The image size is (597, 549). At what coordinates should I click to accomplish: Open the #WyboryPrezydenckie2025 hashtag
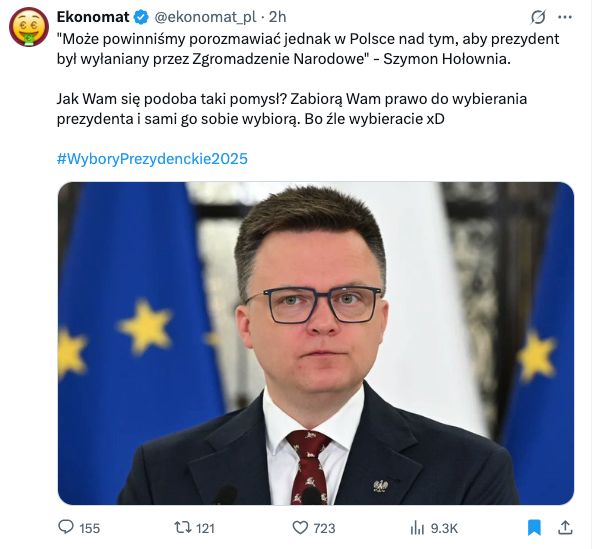(x=152, y=159)
